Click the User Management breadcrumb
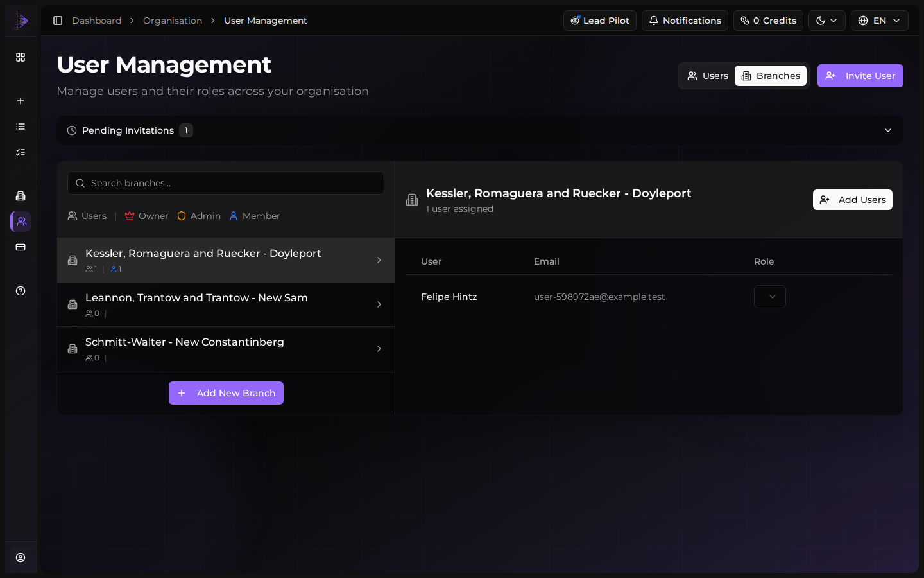The width and height of the screenshot is (924, 578). [x=266, y=21]
